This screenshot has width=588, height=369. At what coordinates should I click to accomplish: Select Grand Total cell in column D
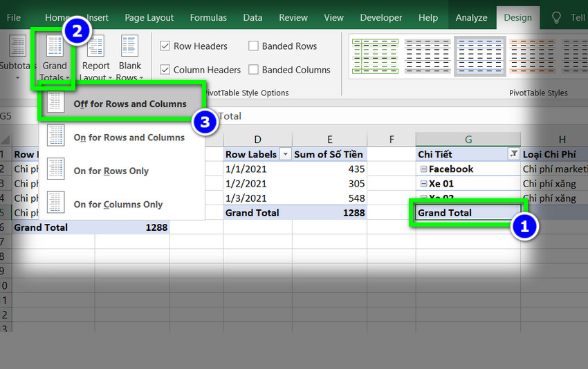pyautogui.click(x=257, y=213)
